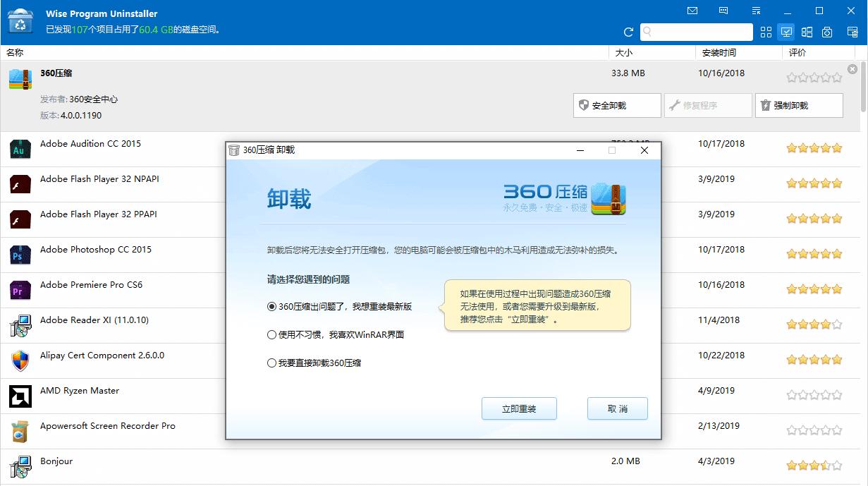Open the mail feedback icon
Viewport: 868px width, 486px height.
(692, 11)
